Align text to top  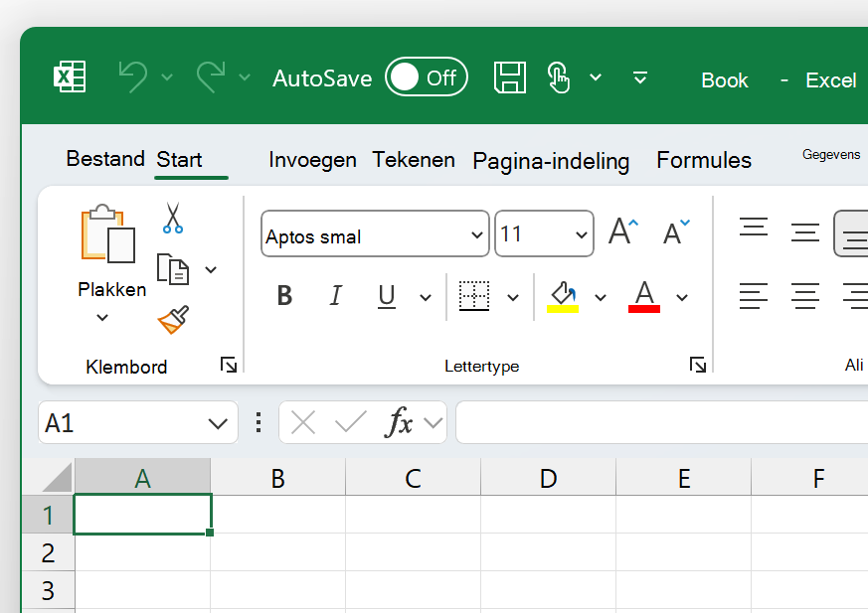pos(754,227)
